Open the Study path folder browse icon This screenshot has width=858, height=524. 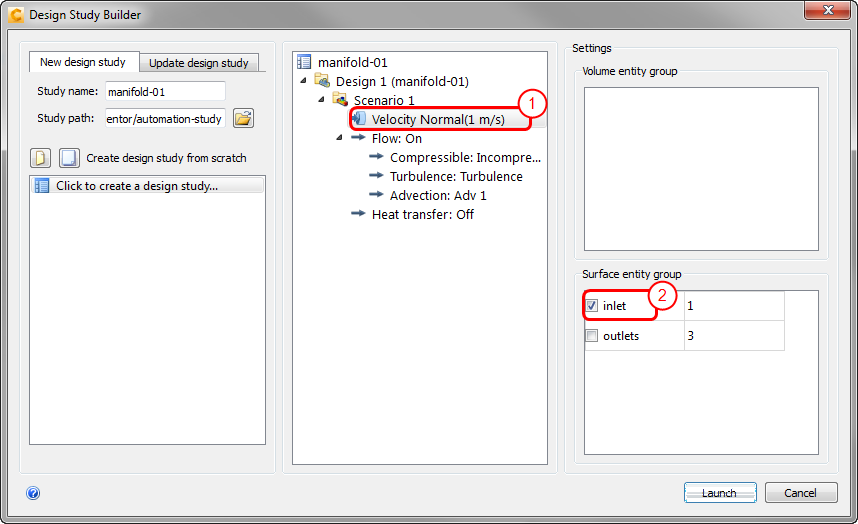click(x=244, y=118)
